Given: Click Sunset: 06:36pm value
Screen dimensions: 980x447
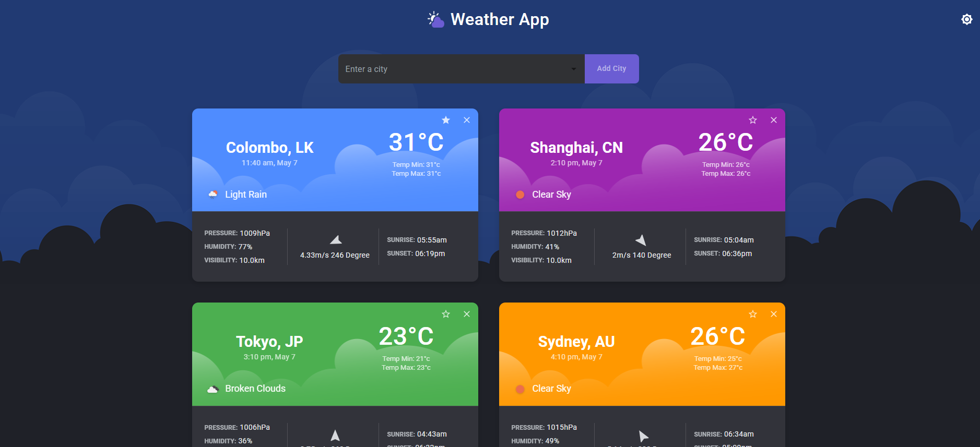Looking at the screenshot, I should (723, 253).
